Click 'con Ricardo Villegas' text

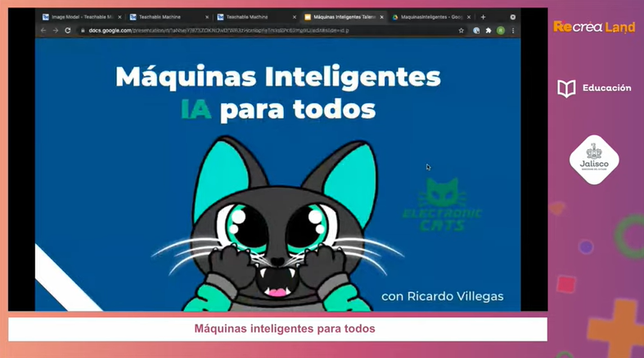click(x=443, y=297)
